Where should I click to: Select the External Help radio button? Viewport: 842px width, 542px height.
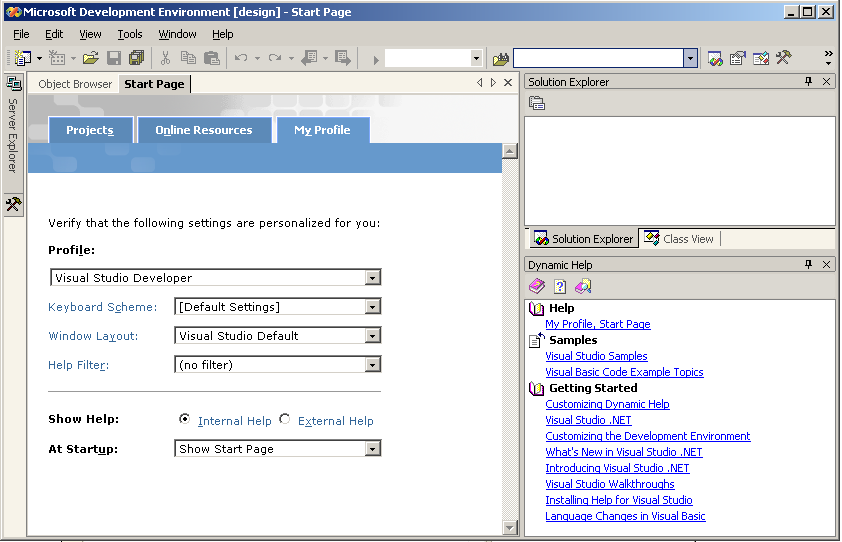285,419
